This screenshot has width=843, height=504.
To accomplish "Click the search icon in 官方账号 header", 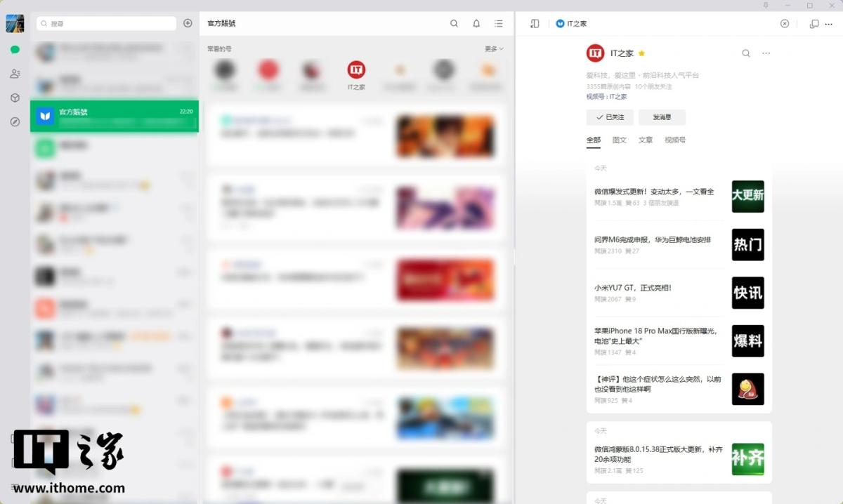I will point(455,23).
